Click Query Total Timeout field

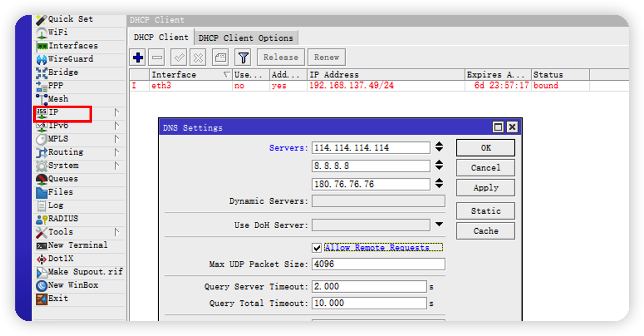369,303
